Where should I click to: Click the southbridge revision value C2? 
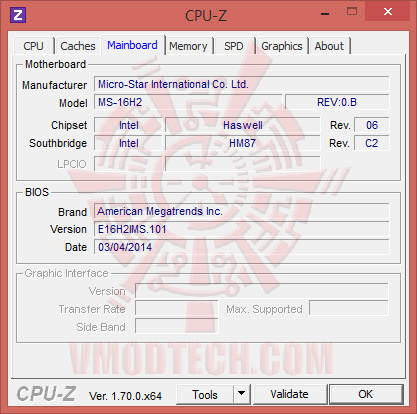[372, 143]
